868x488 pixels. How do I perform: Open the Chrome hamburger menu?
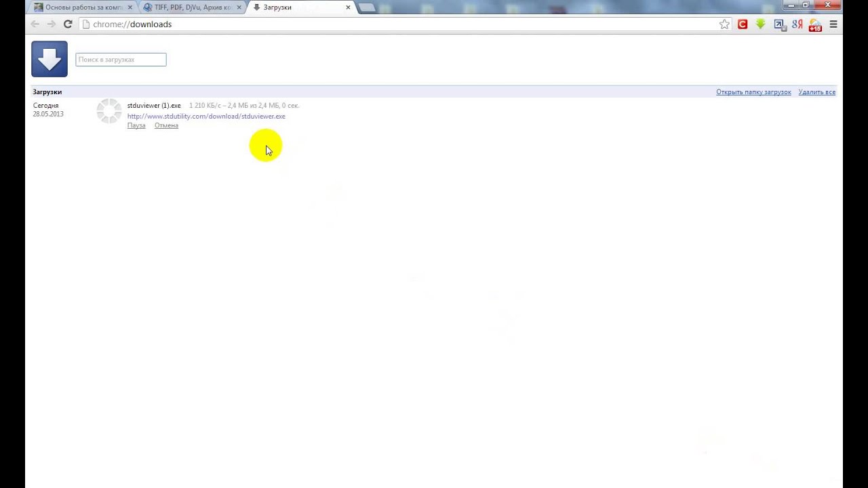pyautogui.click(x=833, y=24)
